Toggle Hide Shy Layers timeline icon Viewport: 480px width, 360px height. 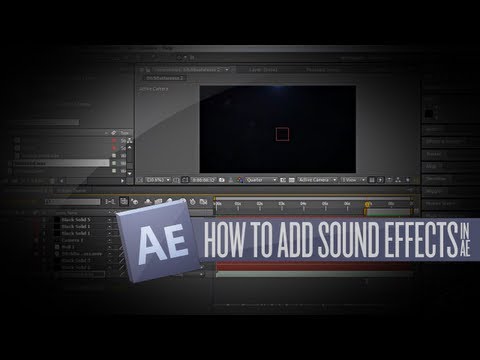point(148,202)
